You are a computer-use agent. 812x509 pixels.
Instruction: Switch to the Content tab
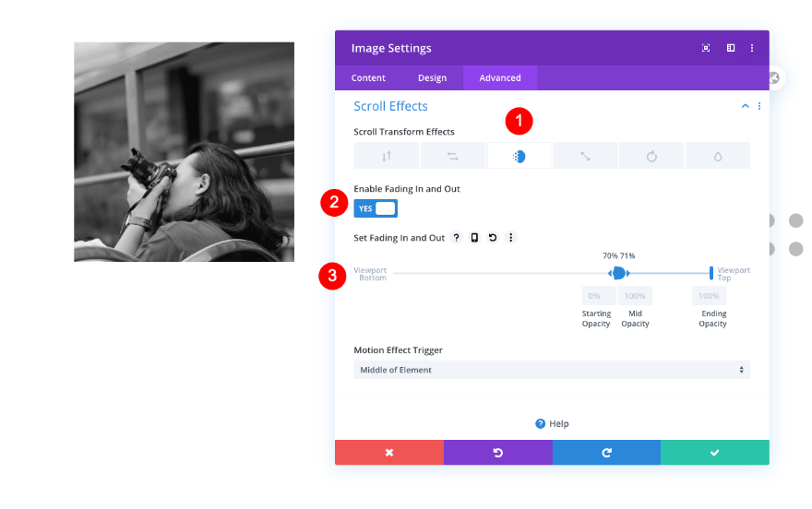click(368, 77)
